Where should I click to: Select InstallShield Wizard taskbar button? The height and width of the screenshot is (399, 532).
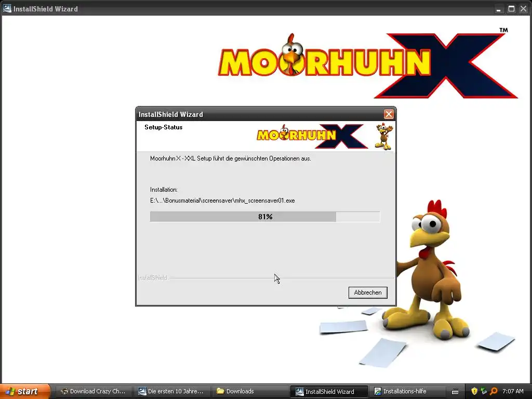click(329, 392)
